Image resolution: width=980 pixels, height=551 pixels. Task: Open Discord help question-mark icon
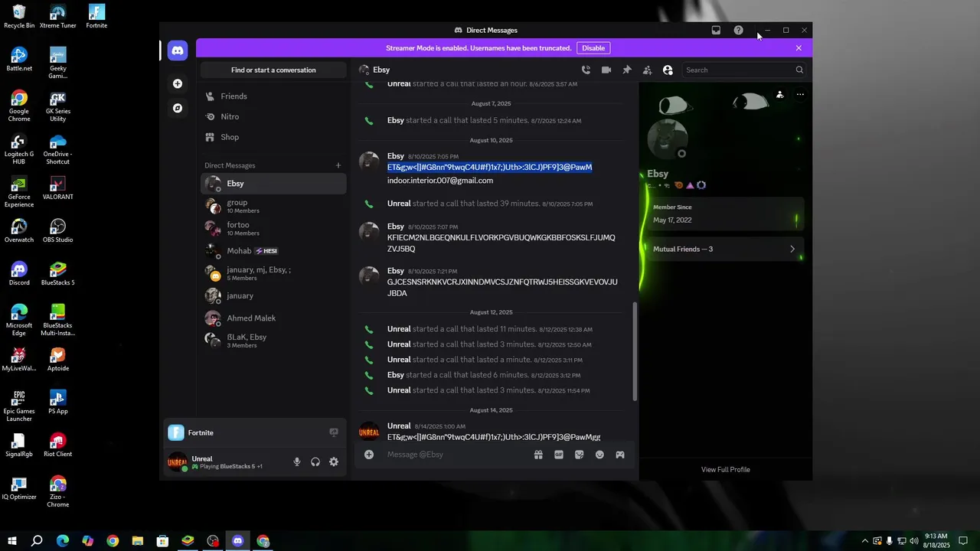738,31
